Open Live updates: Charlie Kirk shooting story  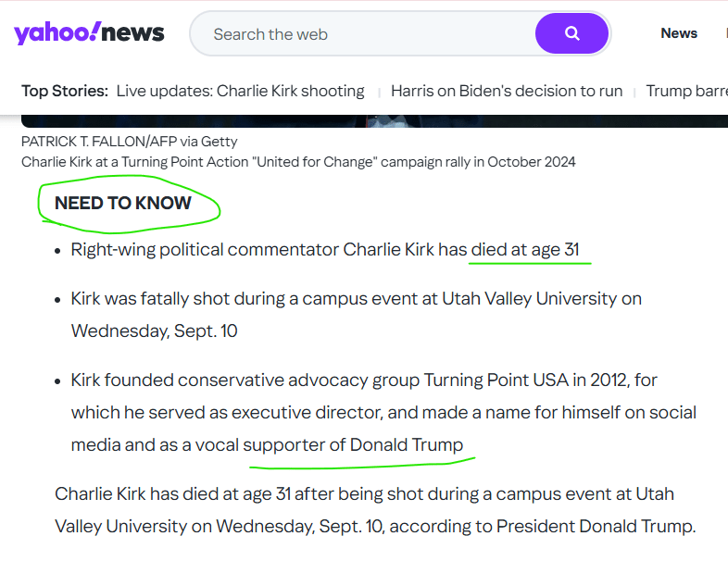tap(240, 91)
